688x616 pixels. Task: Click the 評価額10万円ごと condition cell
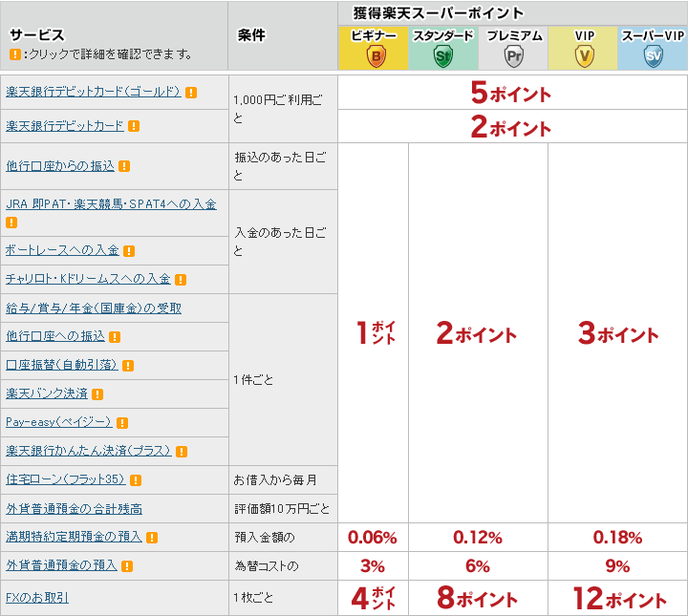coord(283,509)
